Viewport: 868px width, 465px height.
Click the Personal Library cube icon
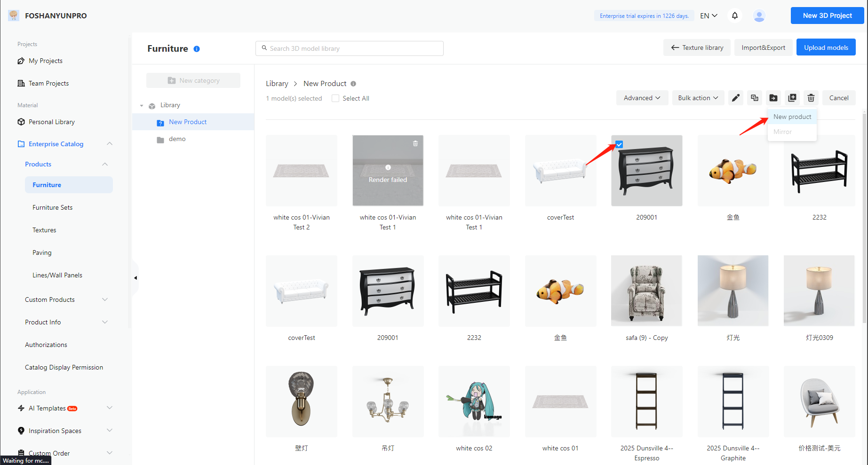click(21, 122)
